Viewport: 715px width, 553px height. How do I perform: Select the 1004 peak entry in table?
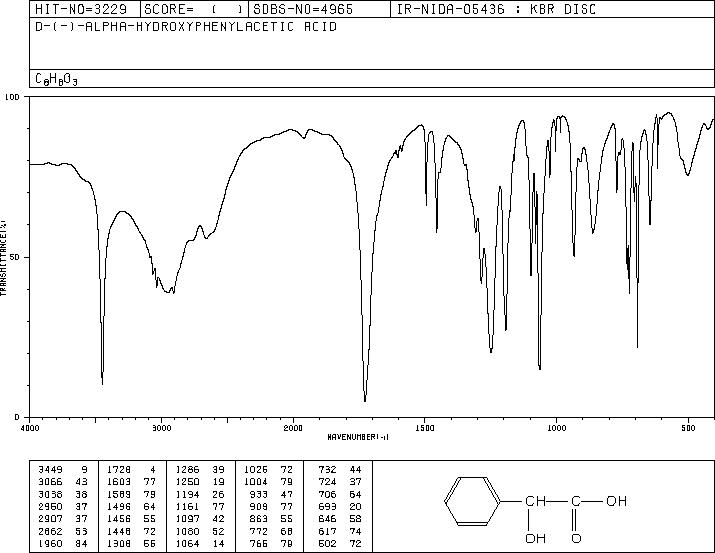coord(269,482)
